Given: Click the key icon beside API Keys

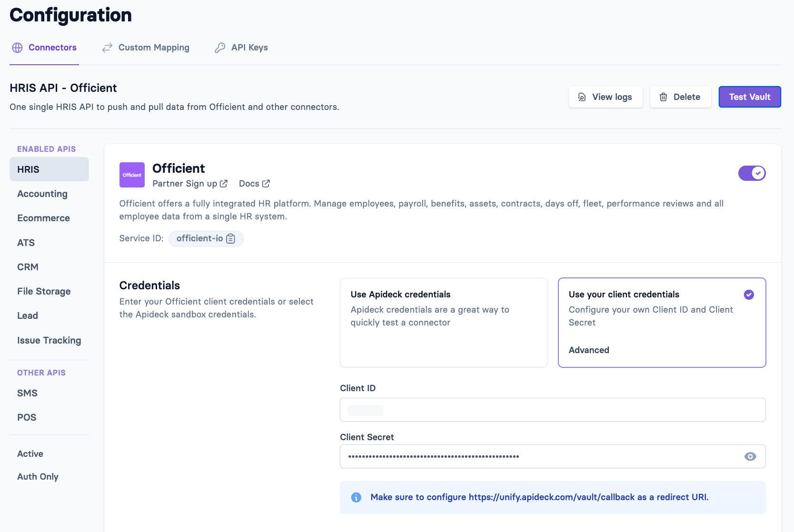Looking at the screenshot, I should point(220,47).
